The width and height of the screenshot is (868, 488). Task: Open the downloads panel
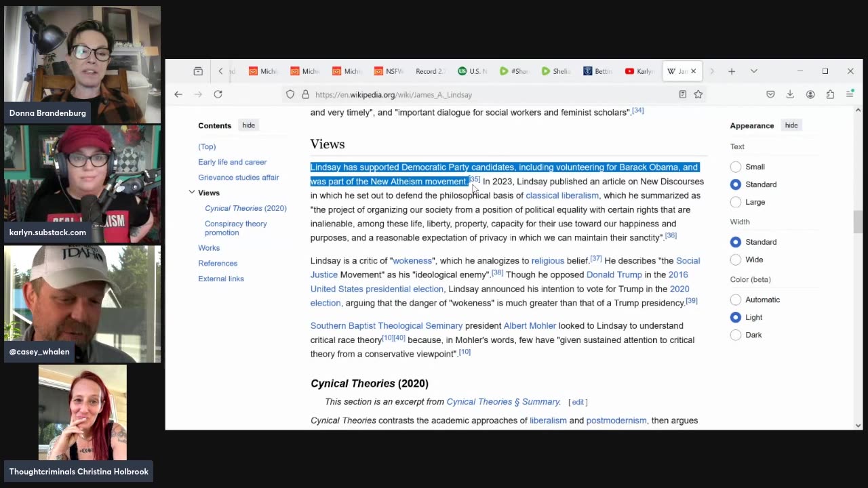[790, 94]
